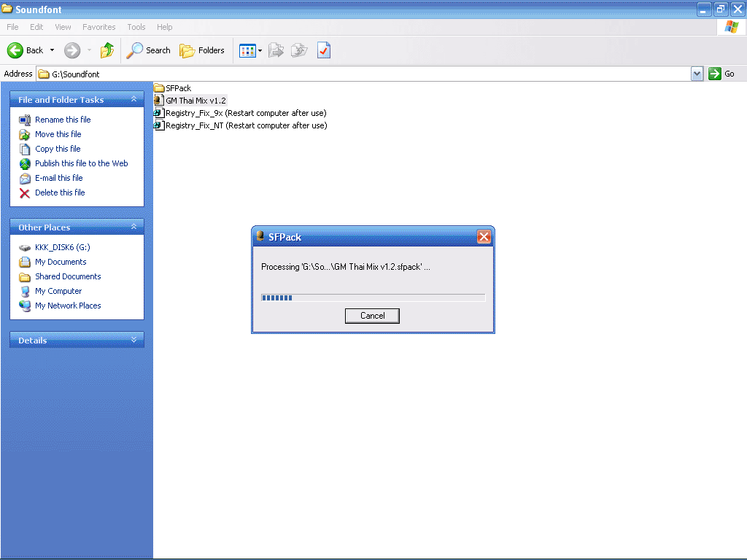Viewport: 747px width, 560px height.
Task: Click the address bar showing G:\Soundfont
Action: click(363, 74)
